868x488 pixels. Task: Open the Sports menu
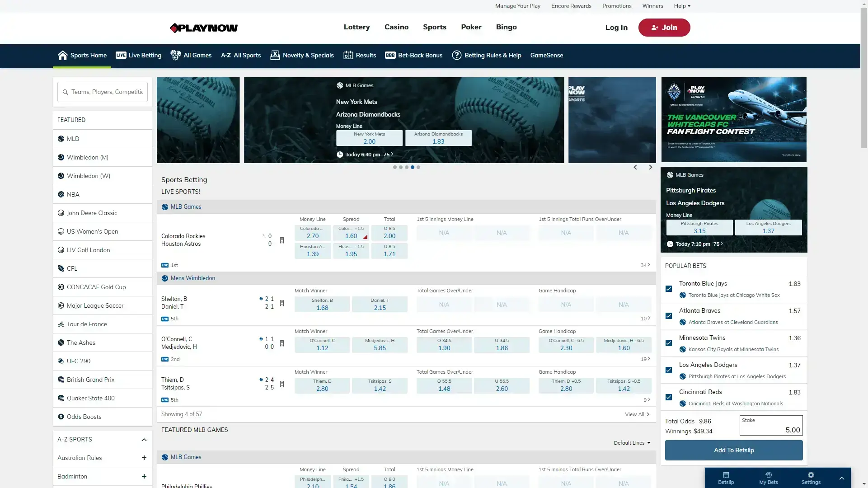click(x=435, y=27)
